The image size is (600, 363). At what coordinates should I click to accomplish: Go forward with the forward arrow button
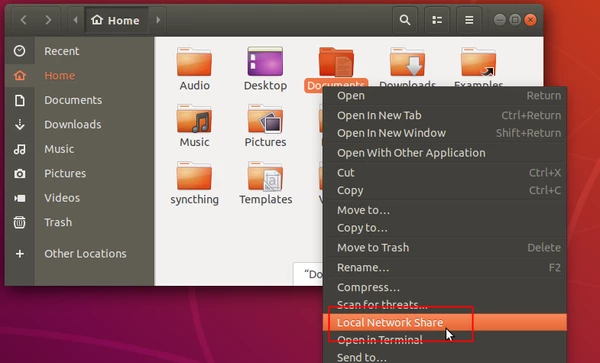click(x=48, y=20)
